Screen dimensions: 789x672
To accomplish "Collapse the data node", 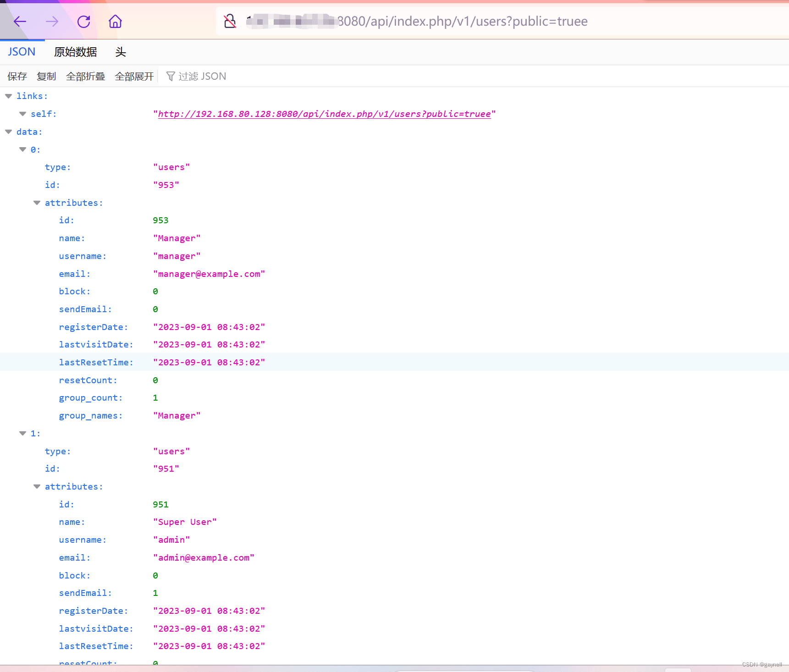I will click(8, 132).
